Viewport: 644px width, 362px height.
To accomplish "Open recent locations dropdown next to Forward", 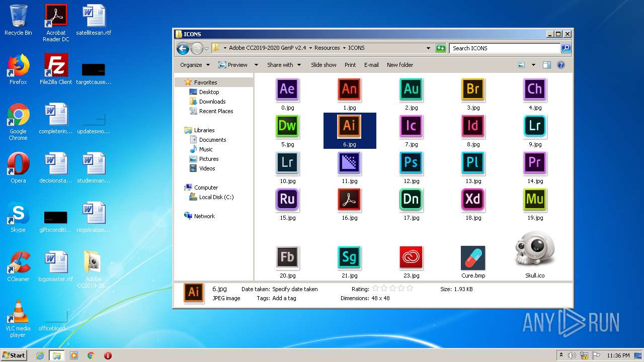I will (x=206, y=49).
